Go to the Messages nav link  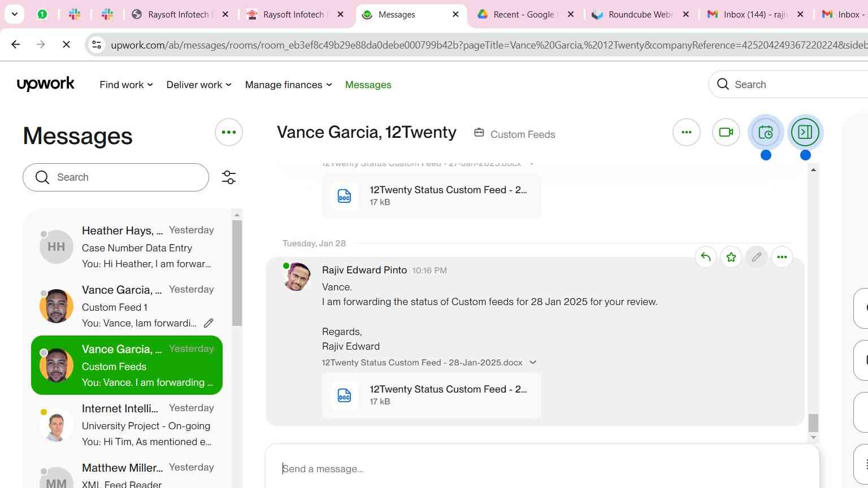click(x=368, y=85)
